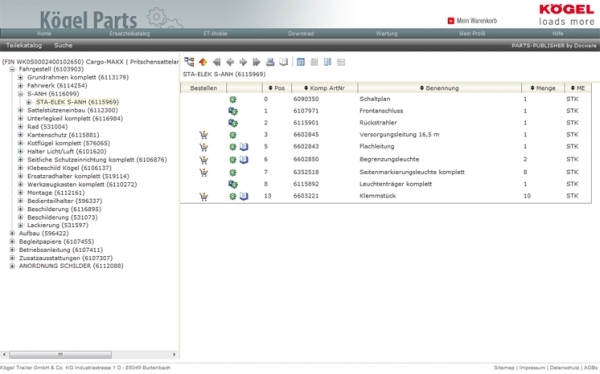
Task: Select the greyed list layout icon
Action: (314, 62)
